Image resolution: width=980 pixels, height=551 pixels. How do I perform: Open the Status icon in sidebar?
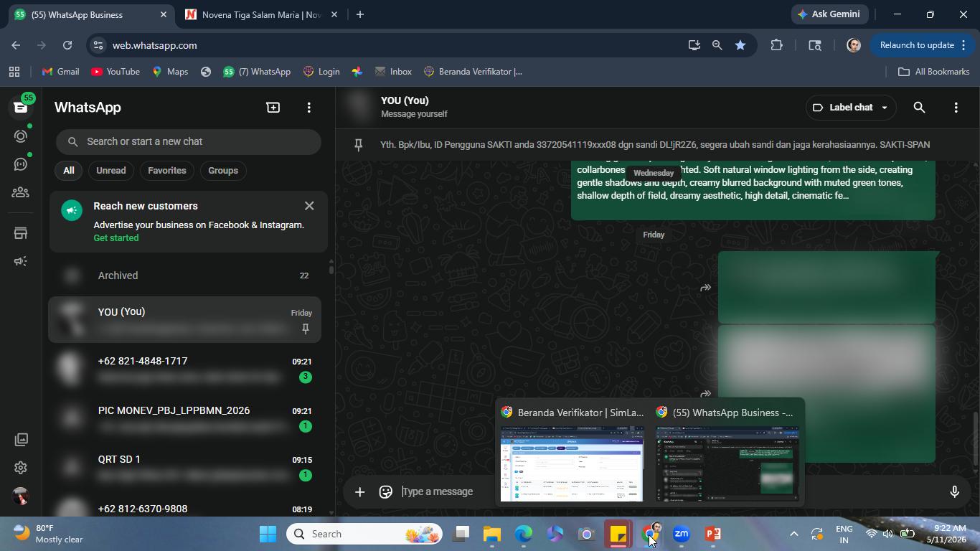coord(20,136)
